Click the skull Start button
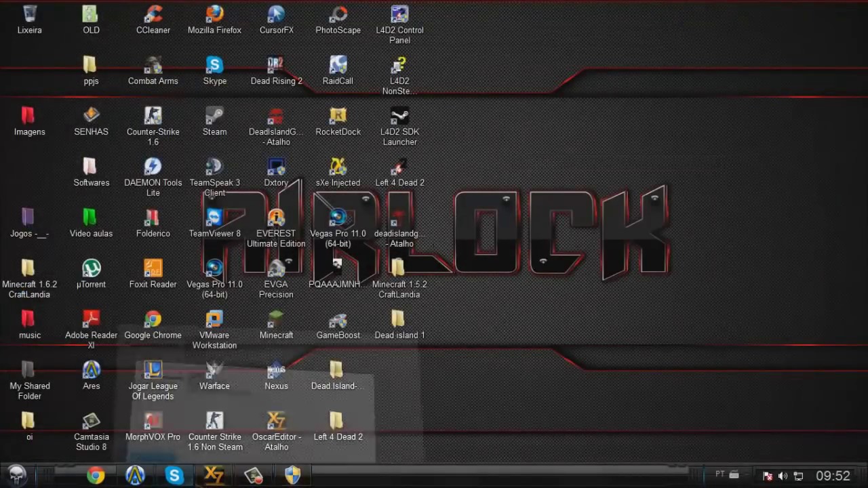 click(16, 475)
